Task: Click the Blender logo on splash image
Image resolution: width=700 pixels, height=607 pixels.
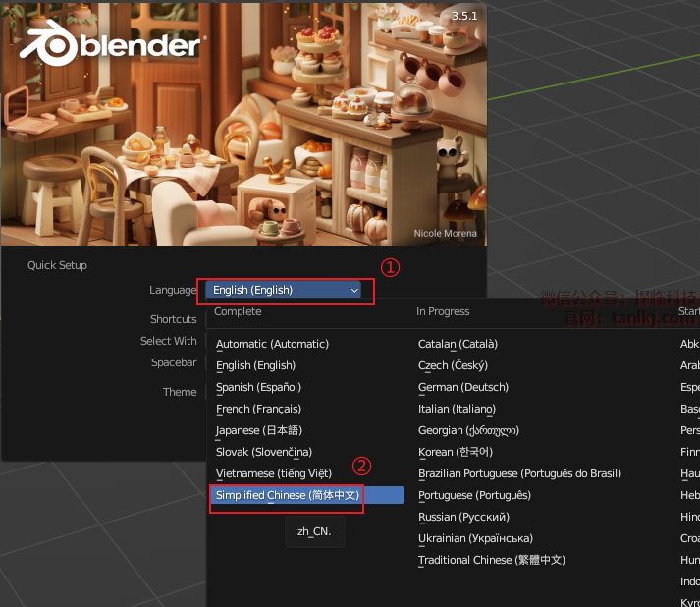Action: [x=111, y=44]
